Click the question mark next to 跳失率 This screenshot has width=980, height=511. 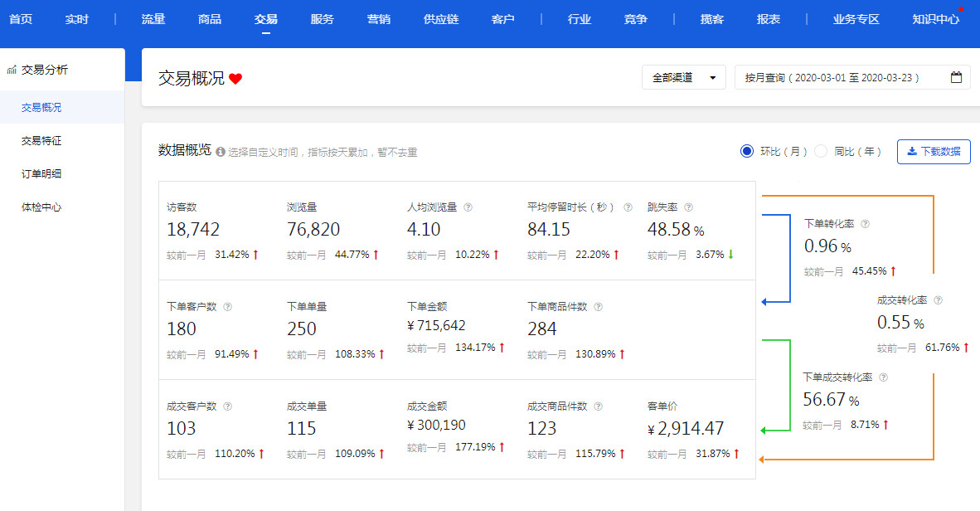click(689, 206)
